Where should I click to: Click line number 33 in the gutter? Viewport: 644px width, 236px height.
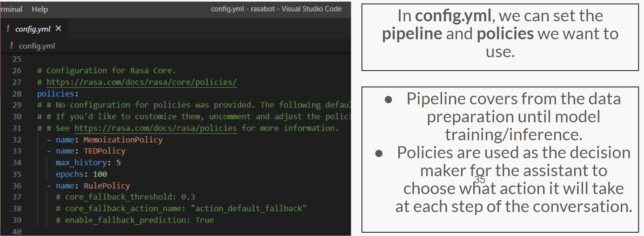(17, 151)
